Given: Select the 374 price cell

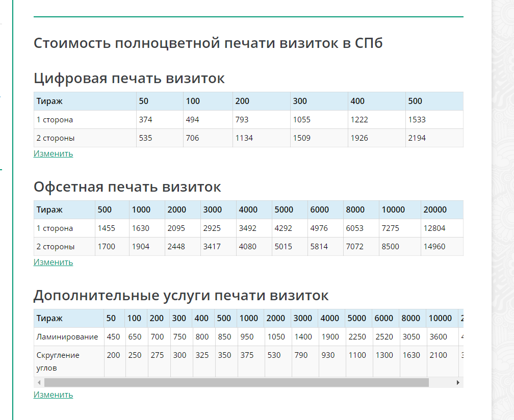Looking at the screenshot, I should (x=146, y=120).
